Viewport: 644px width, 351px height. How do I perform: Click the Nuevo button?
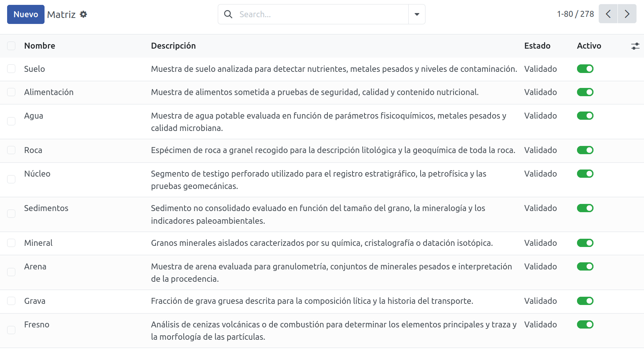[x=26, y=14]
